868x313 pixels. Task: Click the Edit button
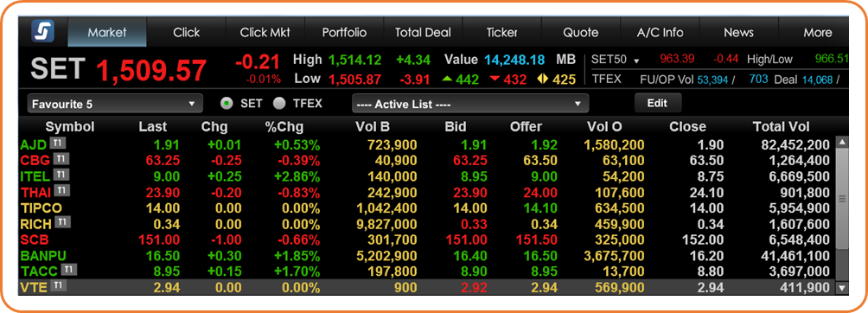pos(658,103)
